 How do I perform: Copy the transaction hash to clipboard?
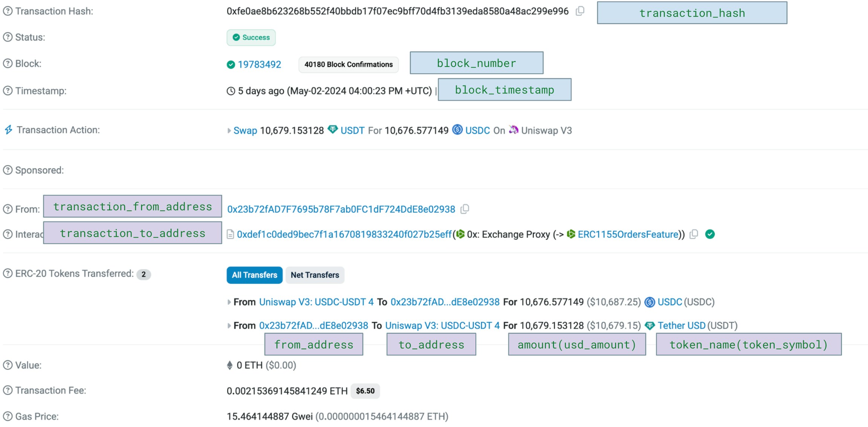(580, 11)
